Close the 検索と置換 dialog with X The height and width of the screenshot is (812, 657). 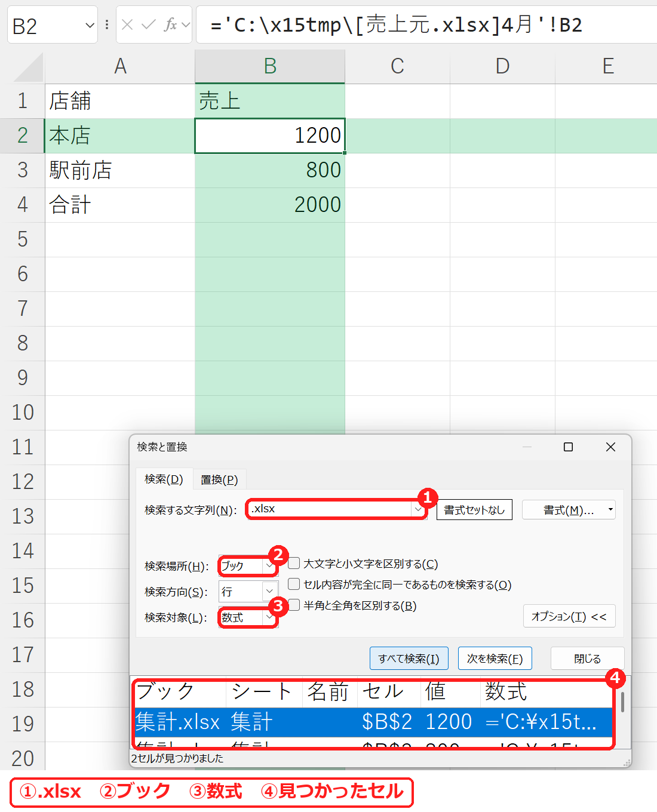pyautogui.click(x=610, y=447)
